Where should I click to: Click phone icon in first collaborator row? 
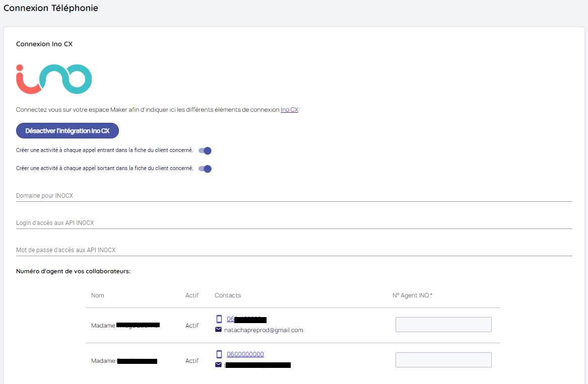pos(219,319)
